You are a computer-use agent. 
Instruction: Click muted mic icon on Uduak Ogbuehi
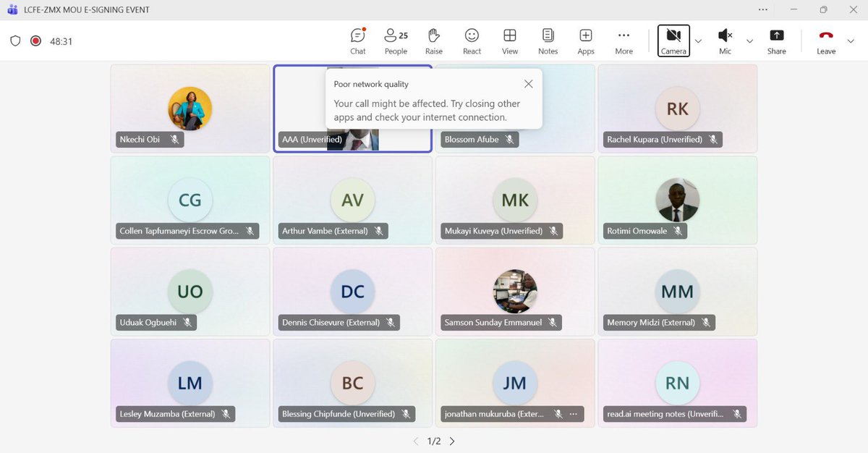(187, 322)
